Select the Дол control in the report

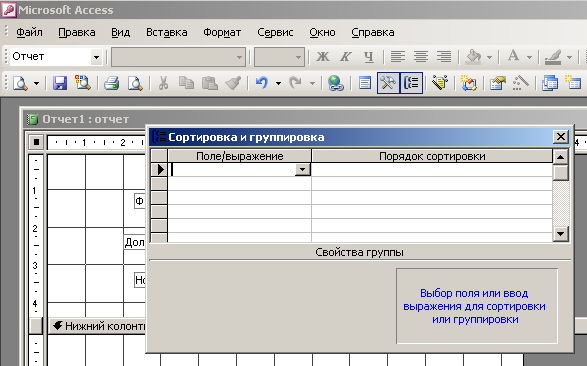134,243
